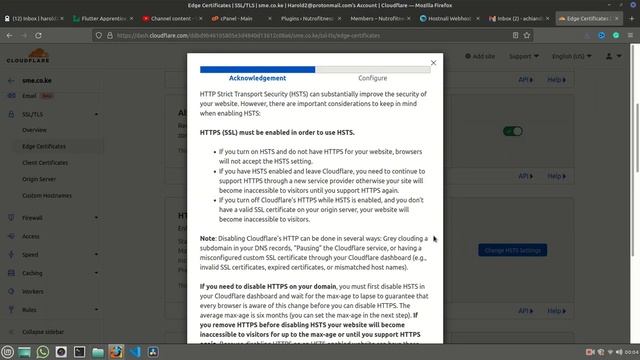Click the Firewall shield icon

point(11,218)
